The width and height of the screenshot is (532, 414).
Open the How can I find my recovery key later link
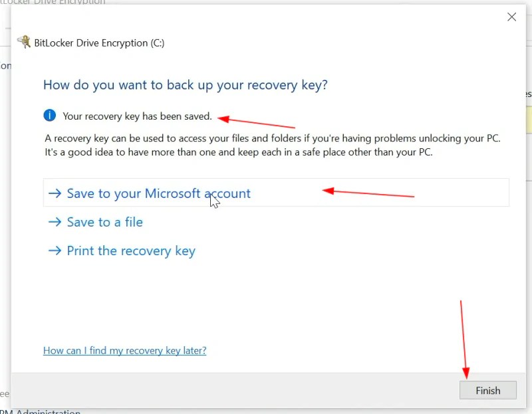124,350
